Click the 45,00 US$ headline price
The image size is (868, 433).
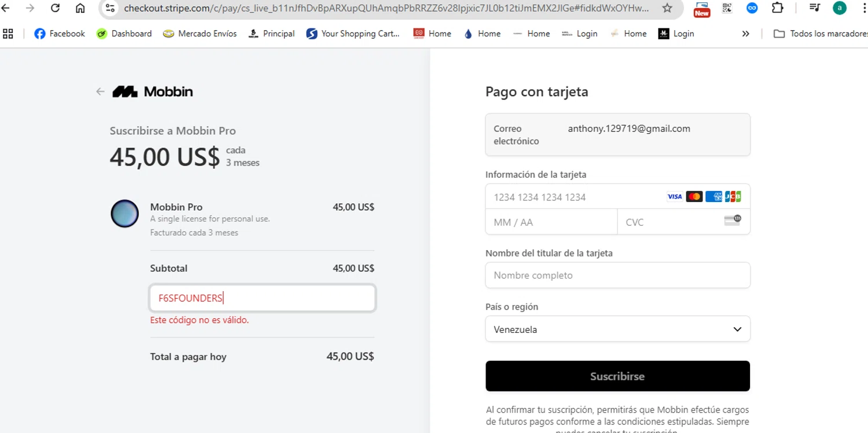coord(165,157)
